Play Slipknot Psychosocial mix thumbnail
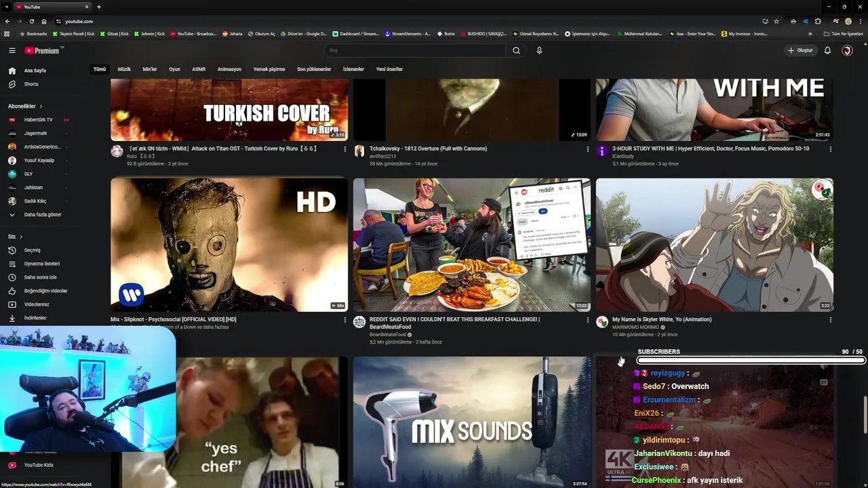The height and width of the screenshot is (488, 868). [x=229, y=245]
